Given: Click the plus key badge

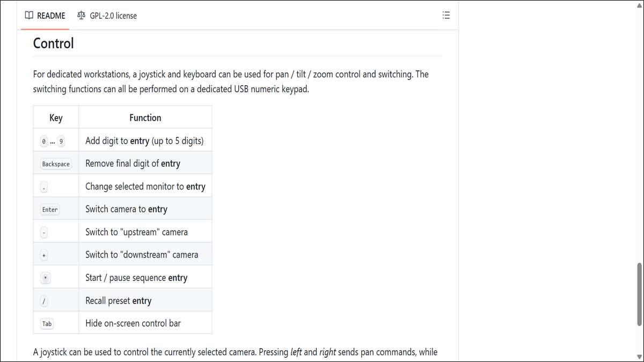Looking at the screenshot, I should (44, 256).
